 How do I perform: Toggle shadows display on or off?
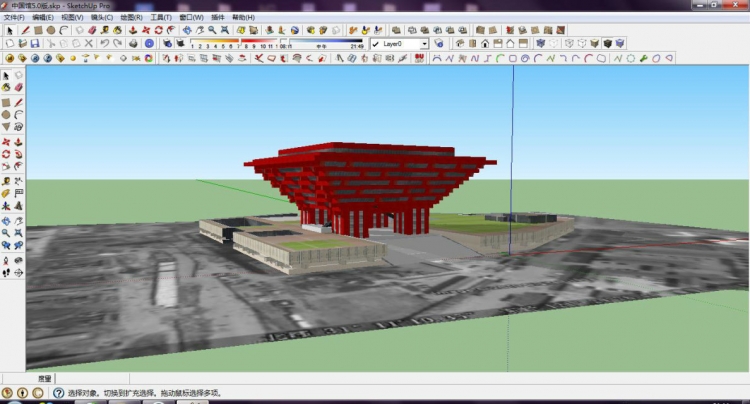click(x=180, y=44)
